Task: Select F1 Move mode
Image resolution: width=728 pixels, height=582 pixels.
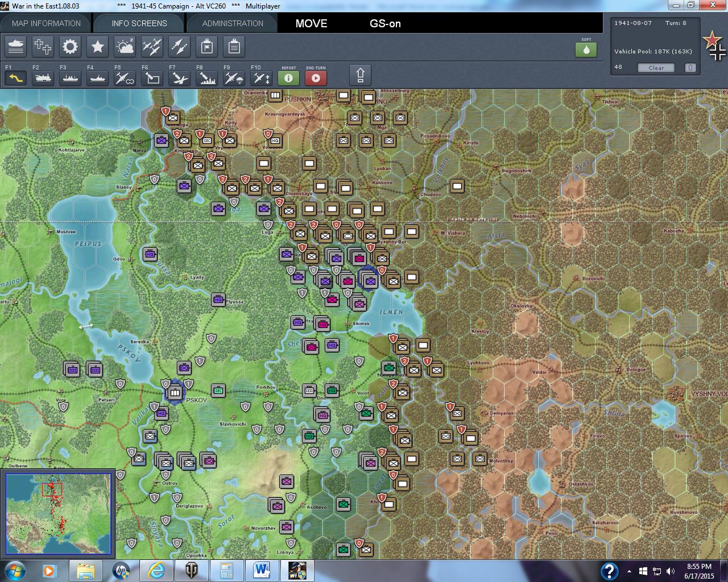Action: (x=16, y=77)
